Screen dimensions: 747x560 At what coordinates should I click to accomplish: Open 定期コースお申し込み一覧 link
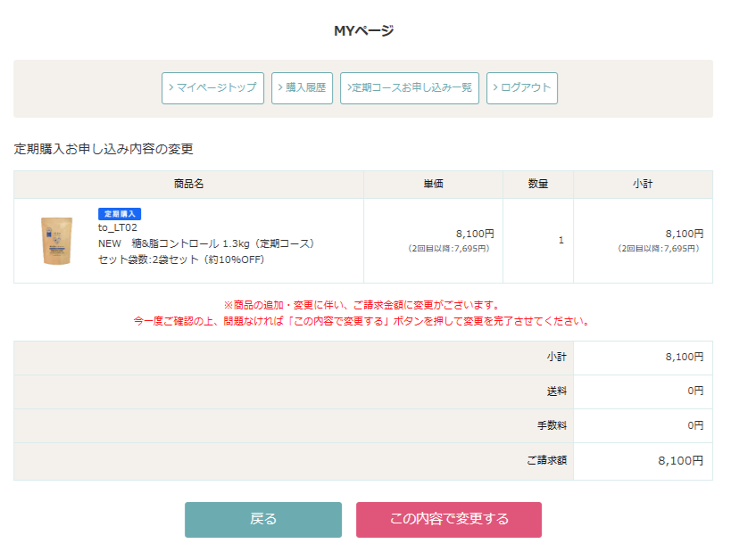pyautogui.click(x=410, y=88)
